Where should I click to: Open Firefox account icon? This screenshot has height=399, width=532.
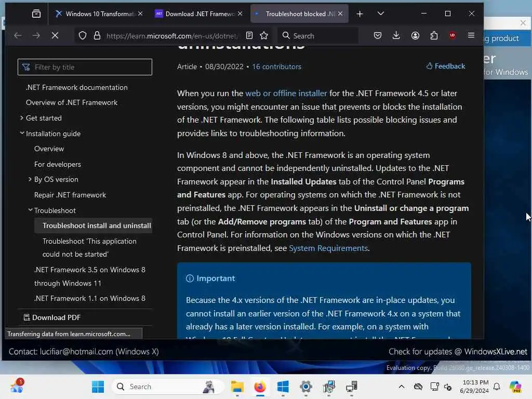click(x=415, y=35)
